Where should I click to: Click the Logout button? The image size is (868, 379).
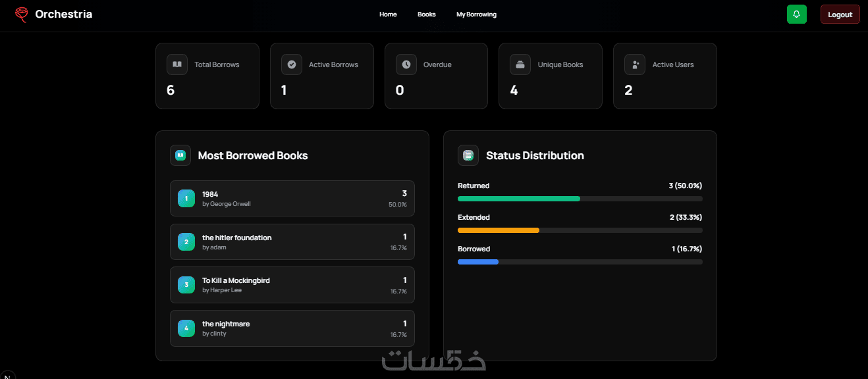[840, 14]
